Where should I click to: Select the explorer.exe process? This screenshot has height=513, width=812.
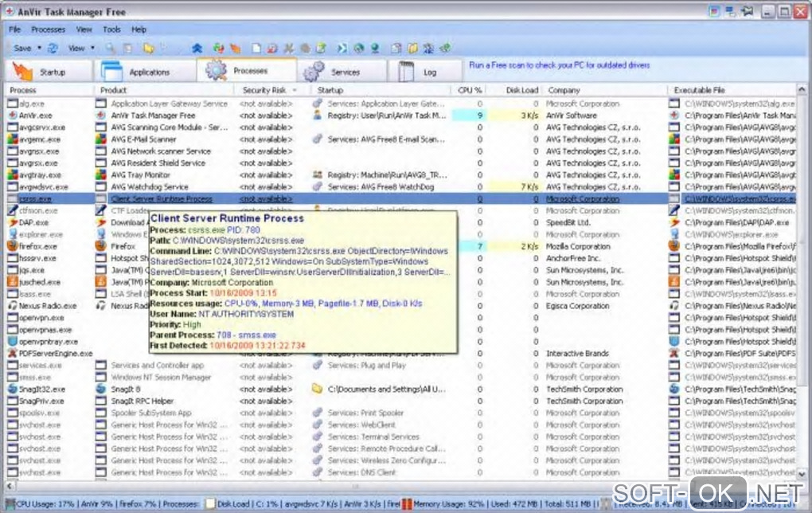(41, 234)
